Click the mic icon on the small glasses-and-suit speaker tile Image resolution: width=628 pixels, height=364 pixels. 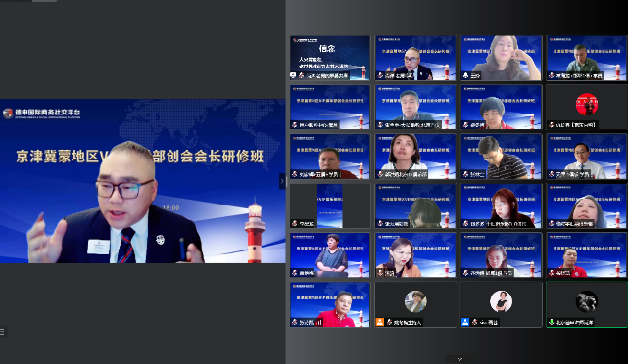[x=380, y=75]
